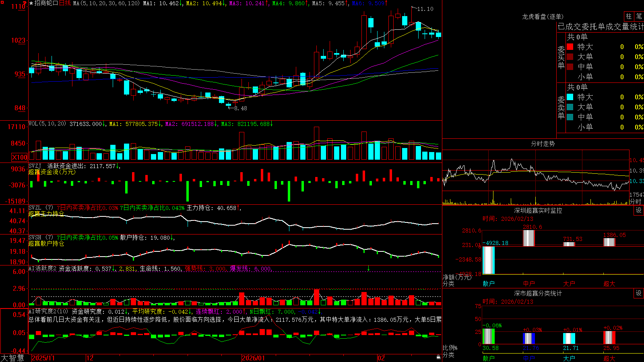The height and width of the screenshot is (362, 644).
Task: Click the red 特大 buy-order swatch
Action: coord(570,47)
